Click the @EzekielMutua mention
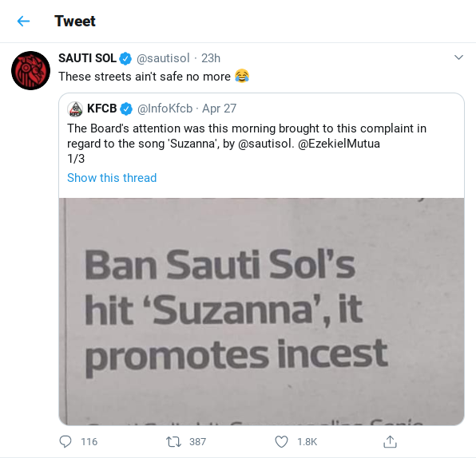The width and height of the screenshot is (476, 458). pyautogui.click(x=339, y=144)
